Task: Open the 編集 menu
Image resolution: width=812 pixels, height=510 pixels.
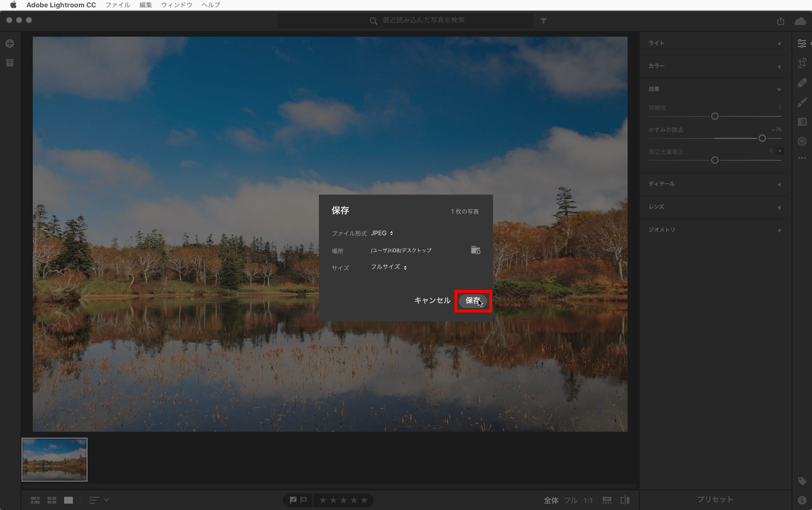Action: [x=146, y=5]
